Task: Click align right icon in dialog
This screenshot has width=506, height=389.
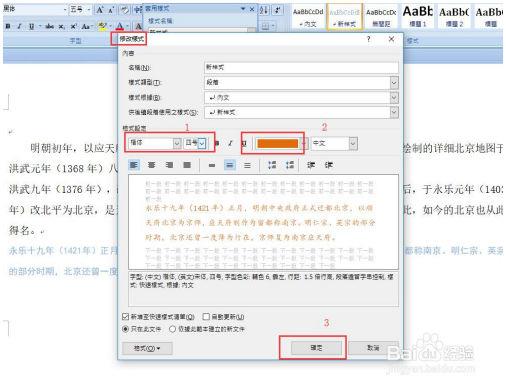Action: [169, 165]
